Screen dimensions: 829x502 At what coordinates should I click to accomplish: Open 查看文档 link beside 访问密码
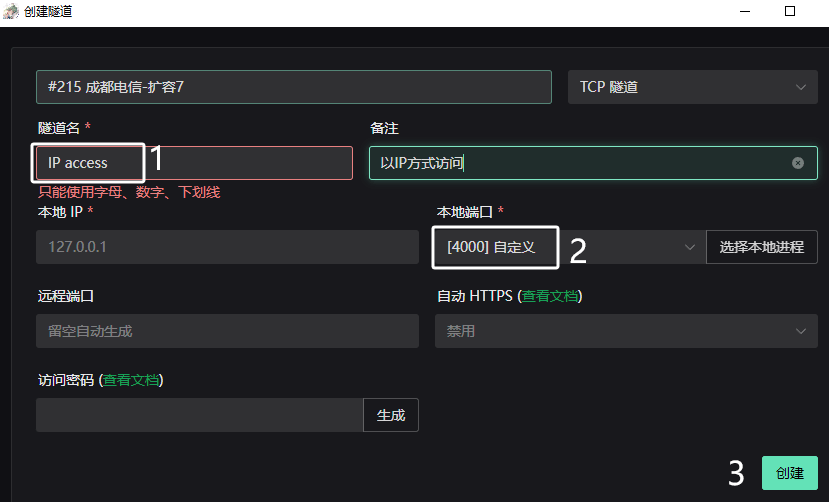[x=131, y=380]
